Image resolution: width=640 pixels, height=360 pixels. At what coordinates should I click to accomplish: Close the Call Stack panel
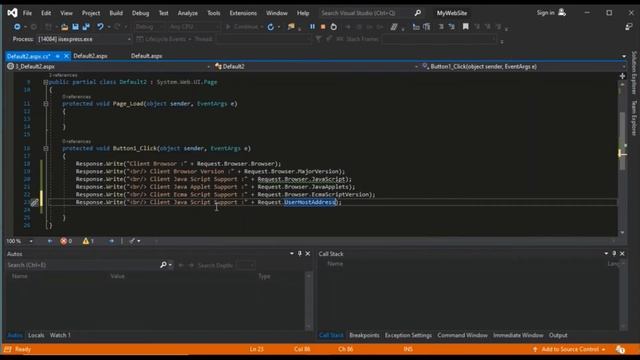622,253
